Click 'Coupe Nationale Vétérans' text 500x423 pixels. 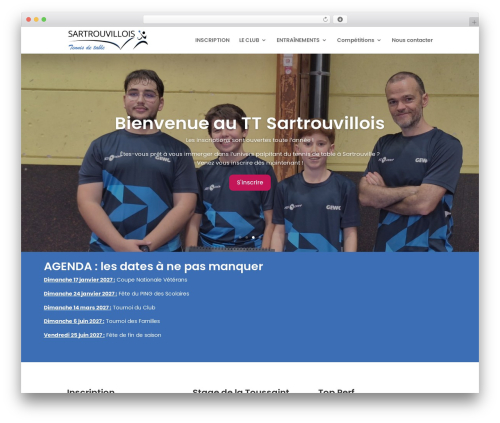(x=152, y=280)
